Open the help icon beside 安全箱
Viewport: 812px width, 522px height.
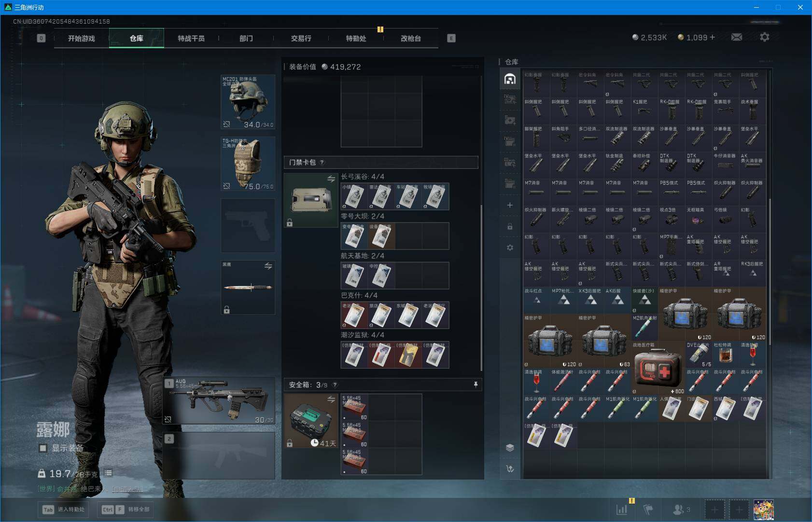(335, 385)
